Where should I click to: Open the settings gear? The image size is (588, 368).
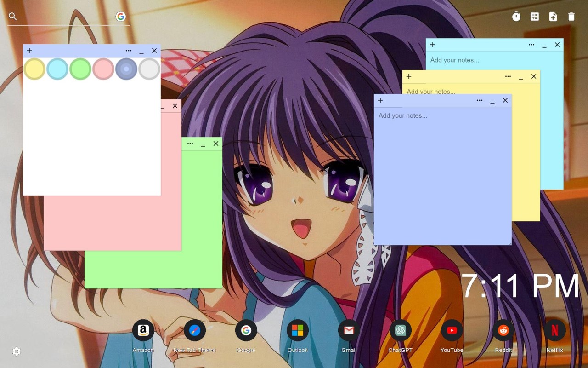pos(17,351)
